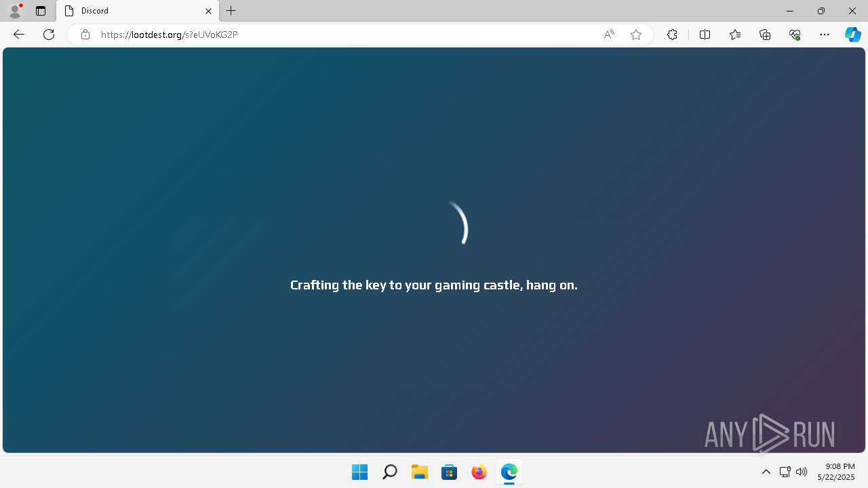Image resolution: width=868 pixels, height=488 pixels.
Task: Open Windows Start menu
Action: (x=359, y=472)
